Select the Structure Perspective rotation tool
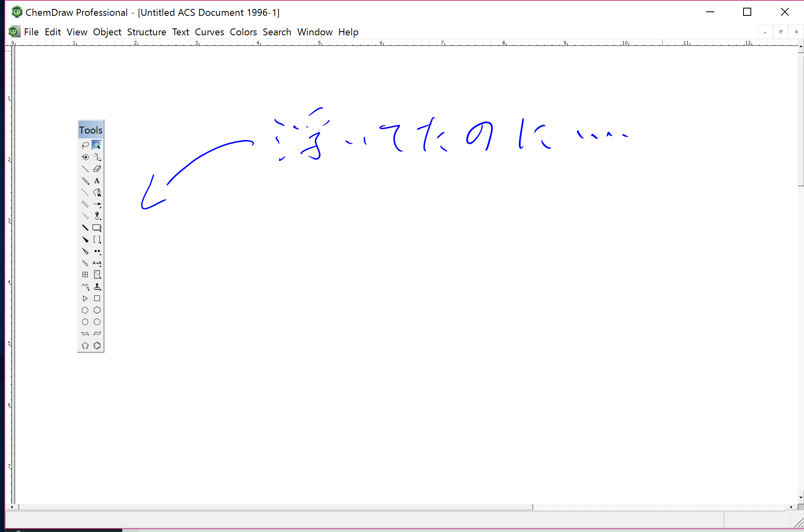Screen dimensions: 804x532 85,157
